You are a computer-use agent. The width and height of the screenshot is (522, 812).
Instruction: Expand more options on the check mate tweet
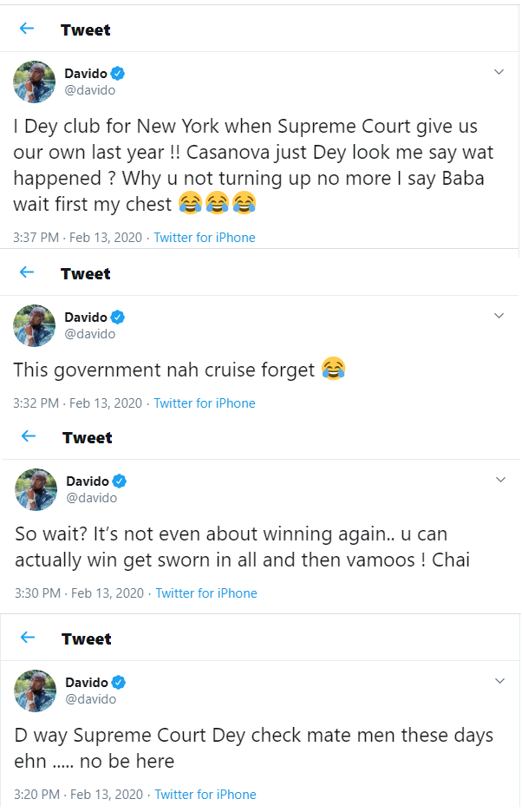point(500,682)
